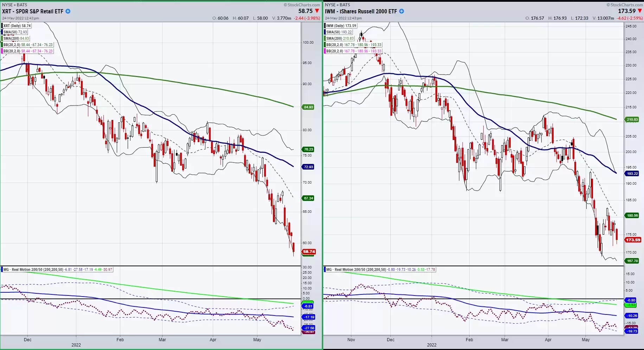Viewport: 644px width, 350px height.
Task: Click the IWM - iShares Russell 2000 ETF title
Action: point(361,11)
